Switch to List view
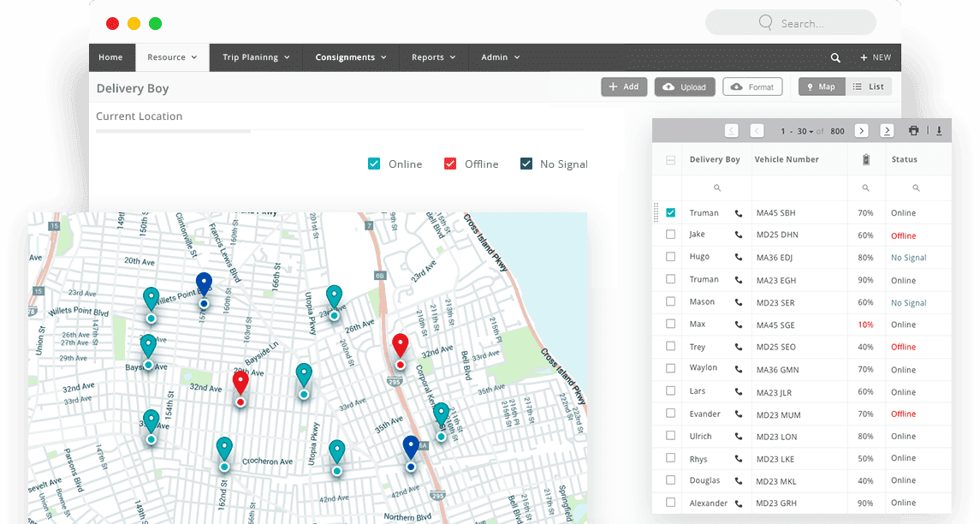The height and width of the screenshot is (524, 980). click(x=870, y=86)
